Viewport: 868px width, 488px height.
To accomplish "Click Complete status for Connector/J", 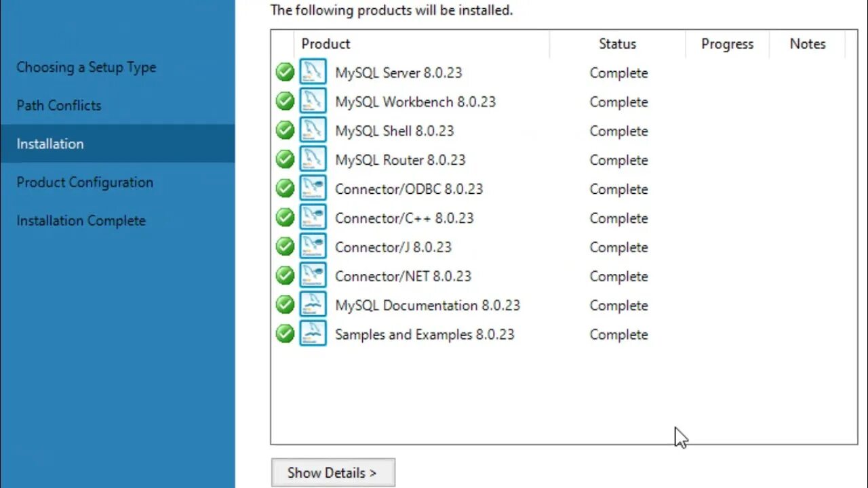I will [x=618, y=248].
